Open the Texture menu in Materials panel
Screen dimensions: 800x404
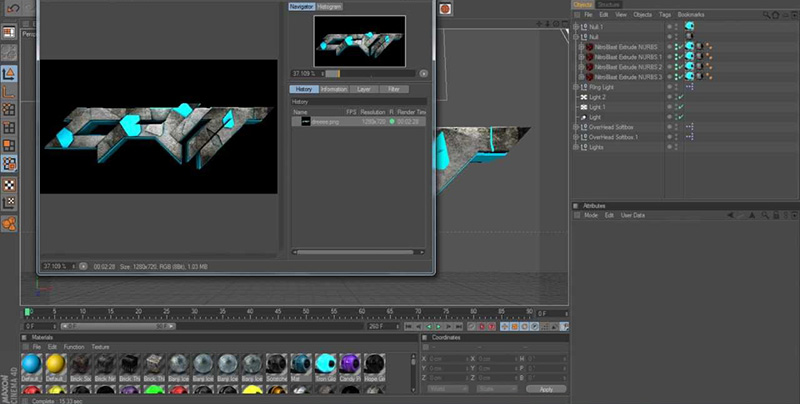tap(100, 347)
